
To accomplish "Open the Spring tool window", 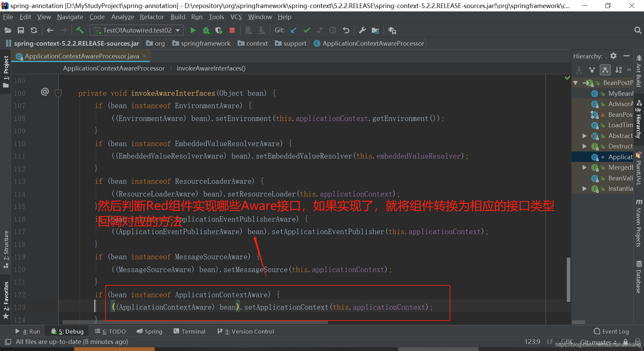I will 149,331.
